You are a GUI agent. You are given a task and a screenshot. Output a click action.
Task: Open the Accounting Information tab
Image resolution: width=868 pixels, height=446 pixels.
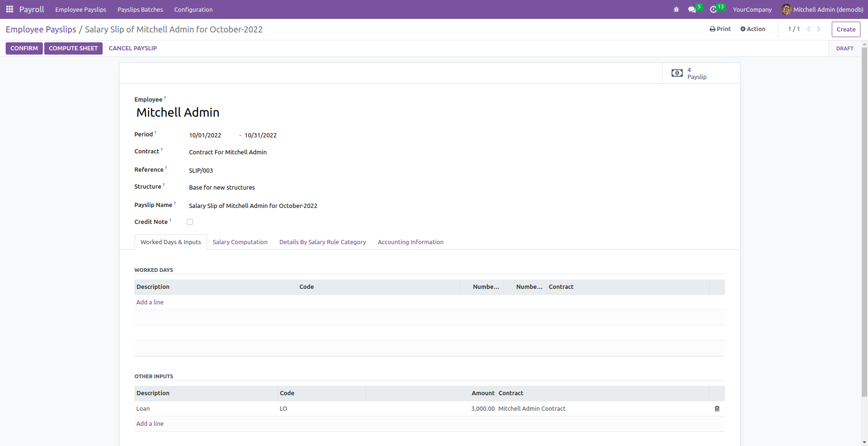tap(410, 242)
